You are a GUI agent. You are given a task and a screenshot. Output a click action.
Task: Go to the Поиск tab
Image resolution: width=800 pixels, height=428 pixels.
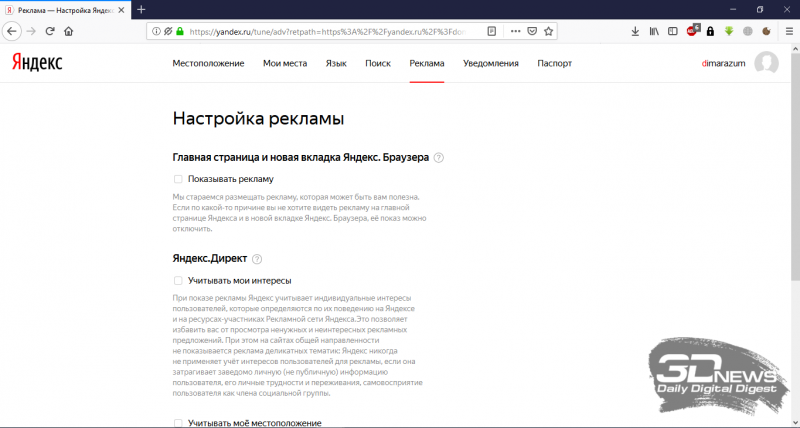point(378,63)
